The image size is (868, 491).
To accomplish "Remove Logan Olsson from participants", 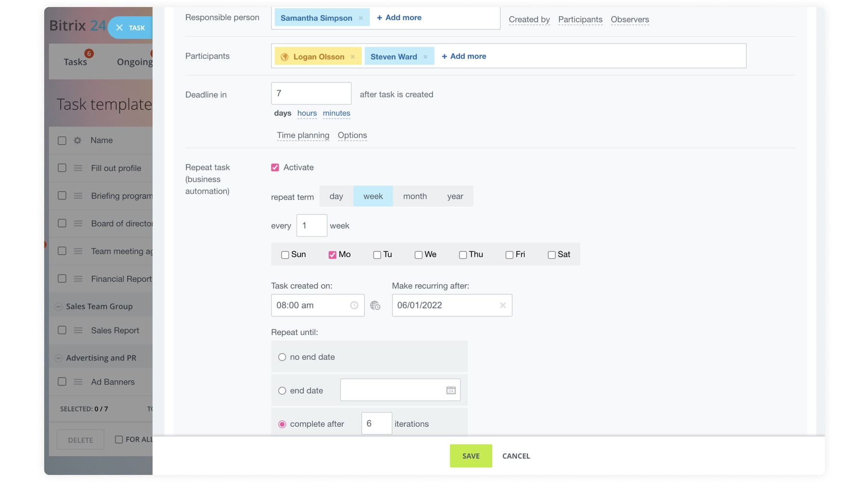I will [353, 57].
